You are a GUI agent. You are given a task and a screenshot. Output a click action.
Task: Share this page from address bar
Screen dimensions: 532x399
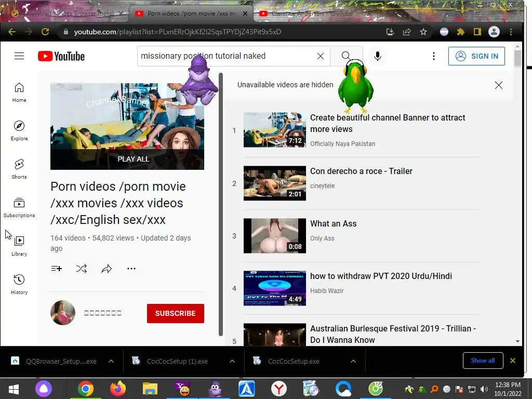click(x=406, y=32)
